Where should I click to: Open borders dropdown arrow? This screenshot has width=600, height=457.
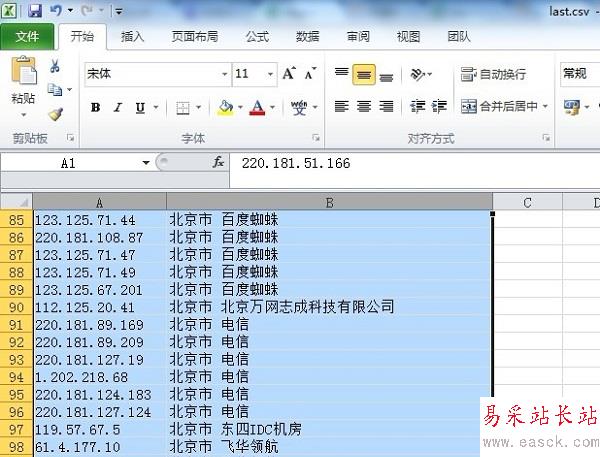pyautogui.click(x=199, y=107)
